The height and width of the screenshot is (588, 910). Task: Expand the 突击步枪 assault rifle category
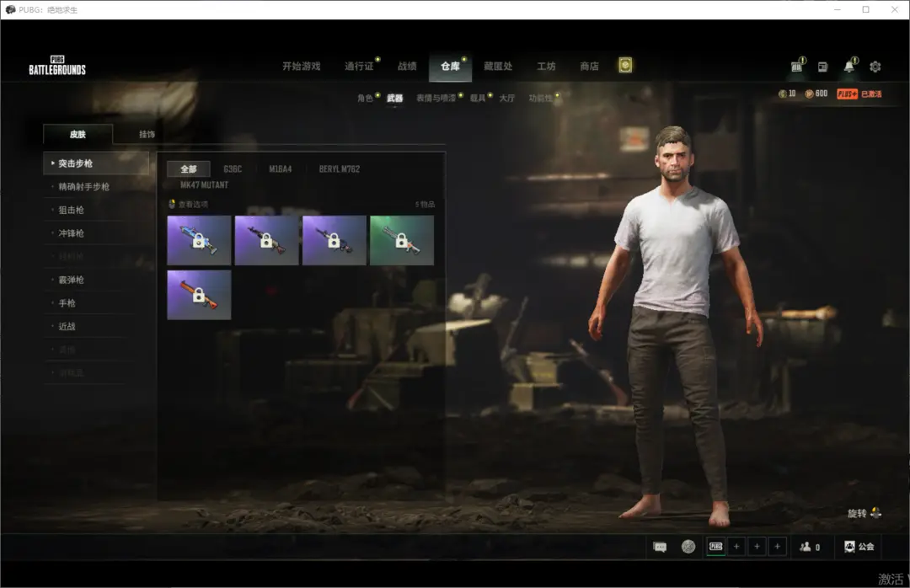[96, 163]
